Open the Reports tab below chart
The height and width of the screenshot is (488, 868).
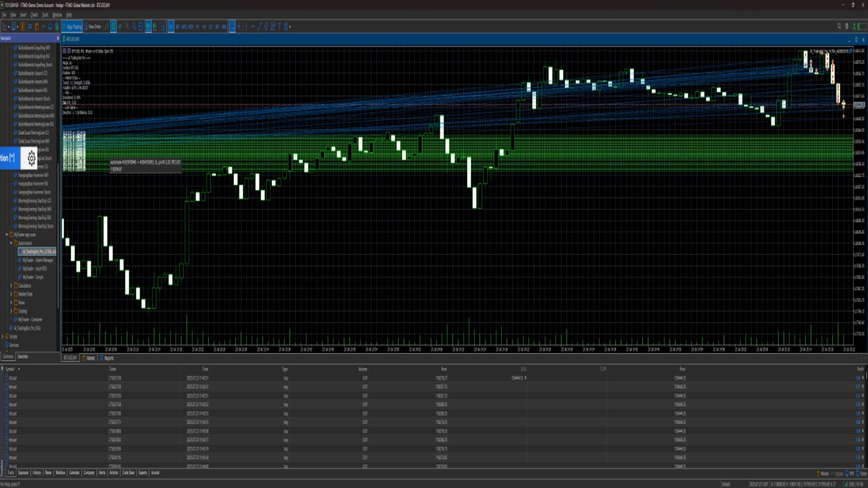coord(107,358)
